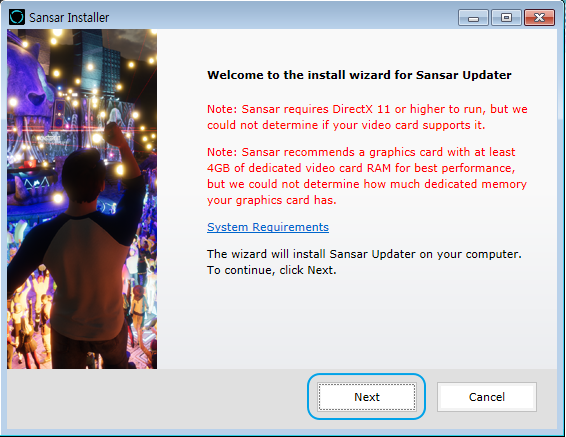Click the "The wizard will install Sansar Updater" text
The height and width of the screenshot is (437, 566).
pos(364,262)
